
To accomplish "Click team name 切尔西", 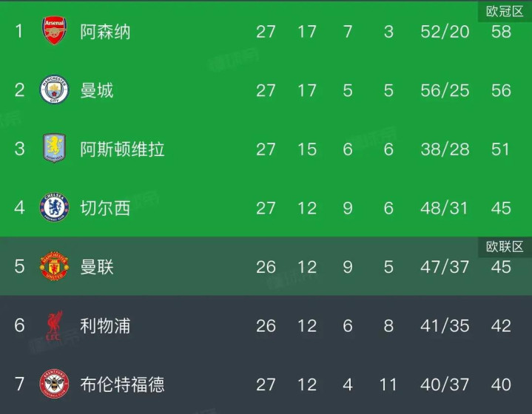I will [105, 208].
